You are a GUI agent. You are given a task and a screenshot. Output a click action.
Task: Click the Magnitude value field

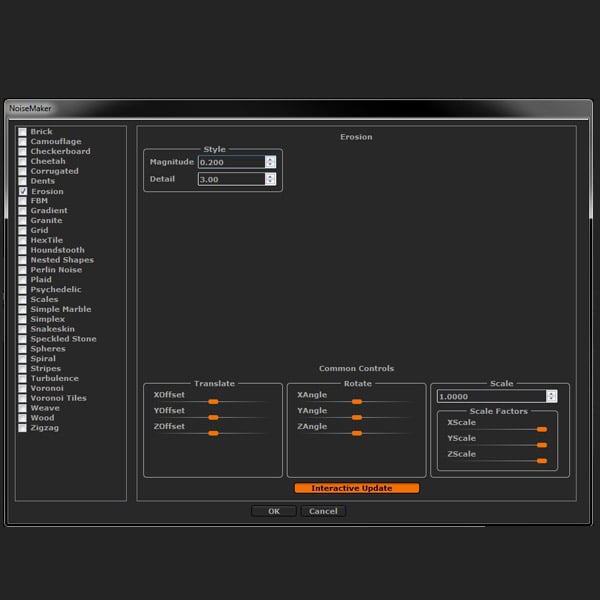(x=231, y=162)
